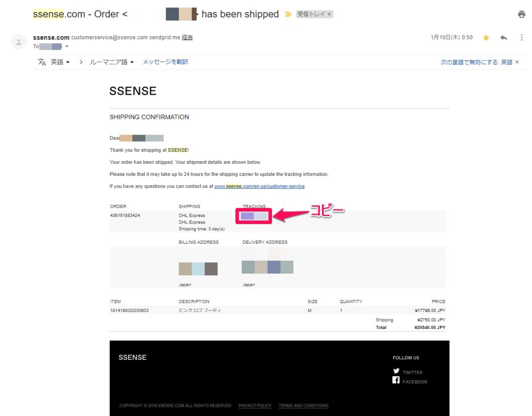Click the SSENSE logo in email body
Screen dimensions: 532x416
(x=133, y=91)
